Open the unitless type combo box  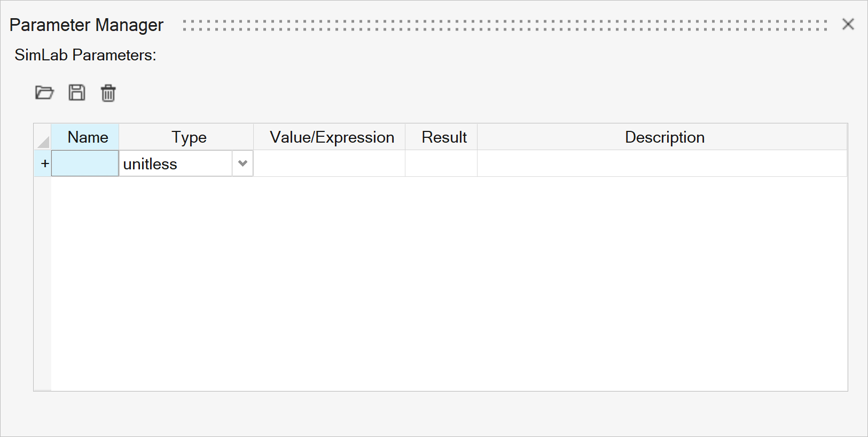point(176,163)
